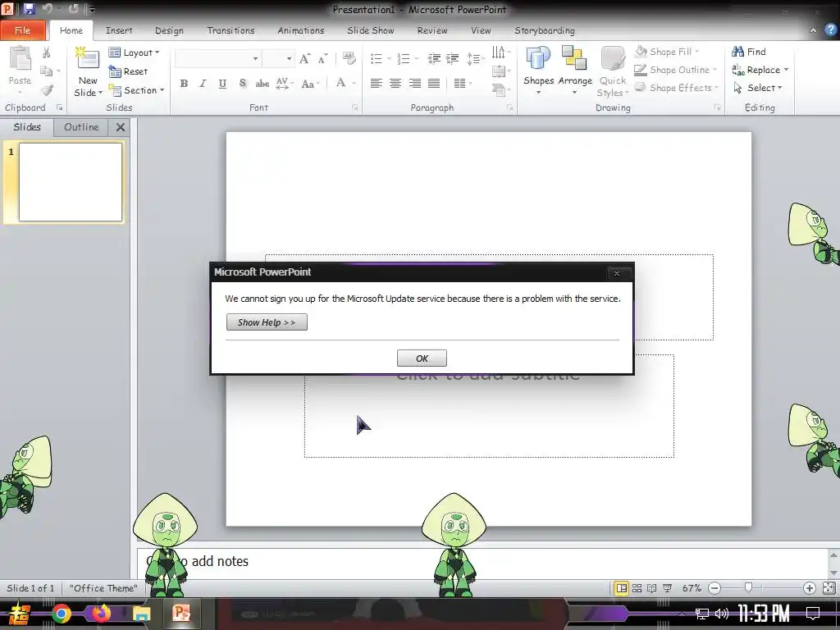The image size is (840, 630).
Task: Open the Arrange menu
Action: point(575,71)
